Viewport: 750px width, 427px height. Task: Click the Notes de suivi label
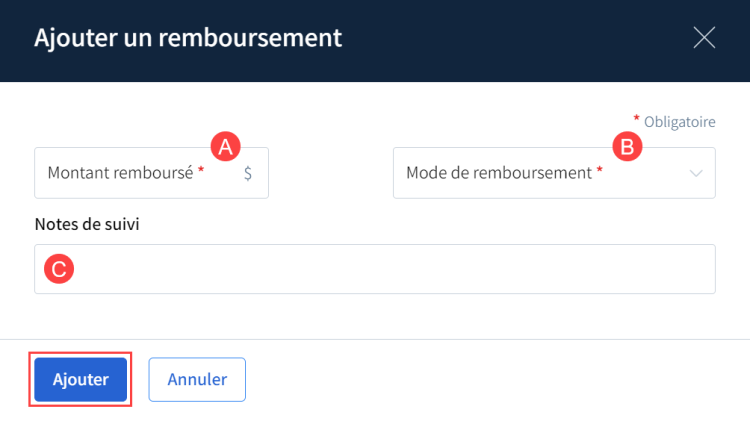86,224
